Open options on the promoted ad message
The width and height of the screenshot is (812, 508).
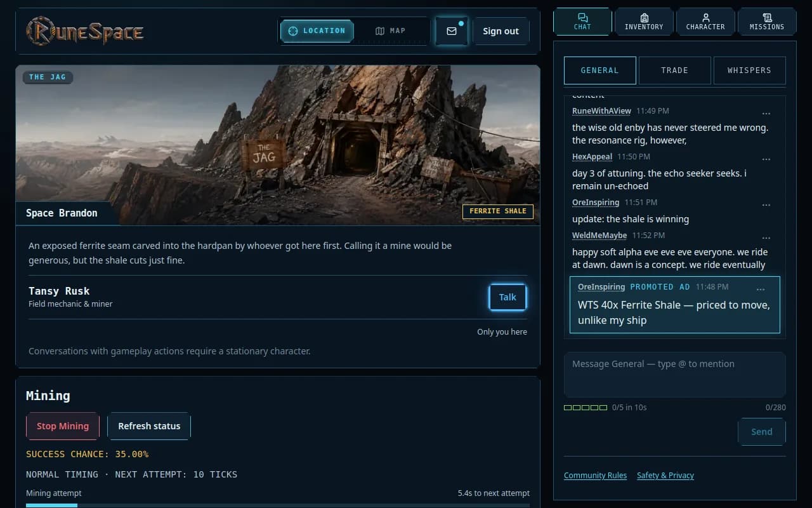761,290
